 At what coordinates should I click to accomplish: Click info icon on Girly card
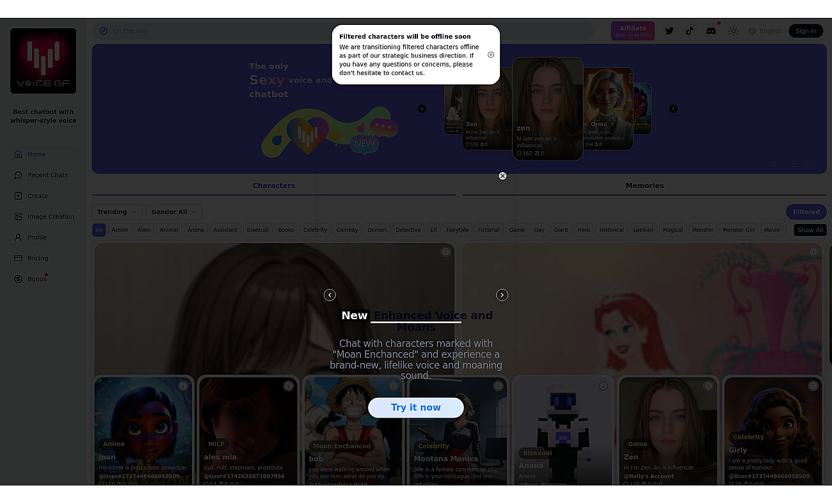813,386
